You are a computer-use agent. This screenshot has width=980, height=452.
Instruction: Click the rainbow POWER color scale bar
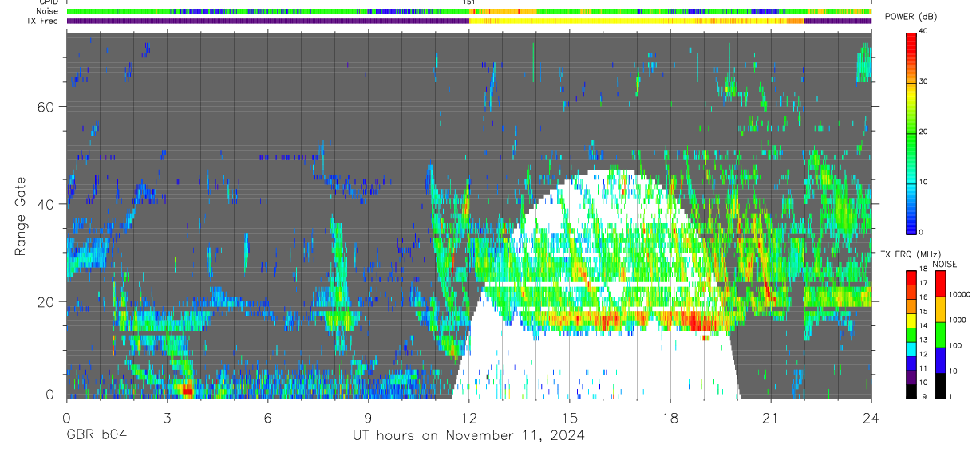point(911,132)
